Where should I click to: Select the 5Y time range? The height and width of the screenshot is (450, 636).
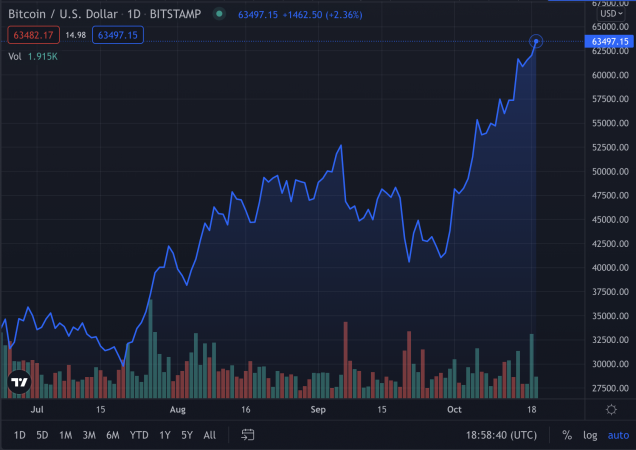(x=187, y=435)
